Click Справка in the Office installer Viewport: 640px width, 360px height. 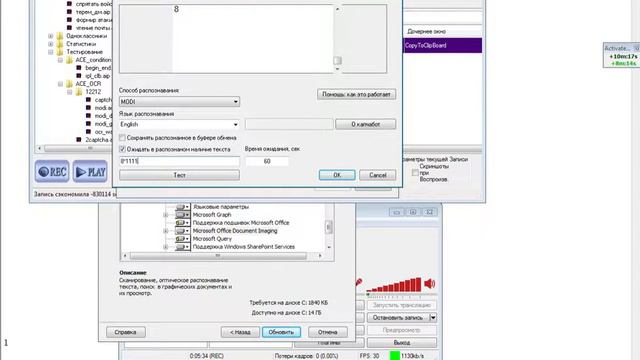pyautogui.click(x=125, y=332)
